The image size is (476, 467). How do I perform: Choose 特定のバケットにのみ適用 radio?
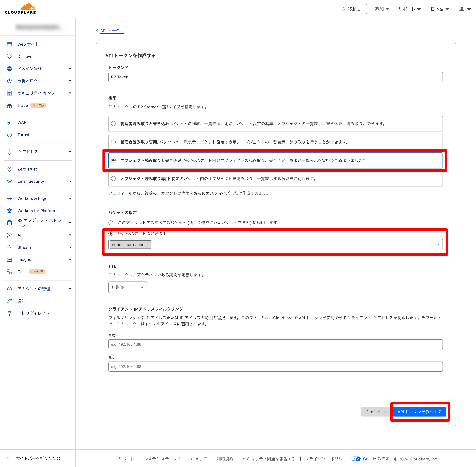[111, 233]
